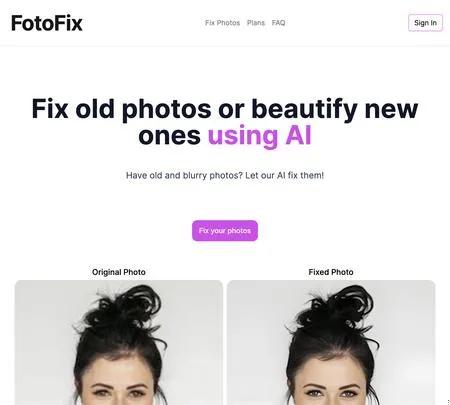The image size is (450, 405).
Task: Click the "Fix old photos or beautify new" headline
Action: click(225, 109)
